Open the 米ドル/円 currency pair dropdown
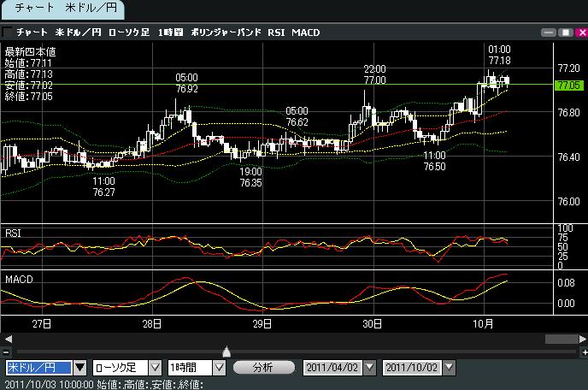Screen dimensions: 588x390 pos(80,368)
